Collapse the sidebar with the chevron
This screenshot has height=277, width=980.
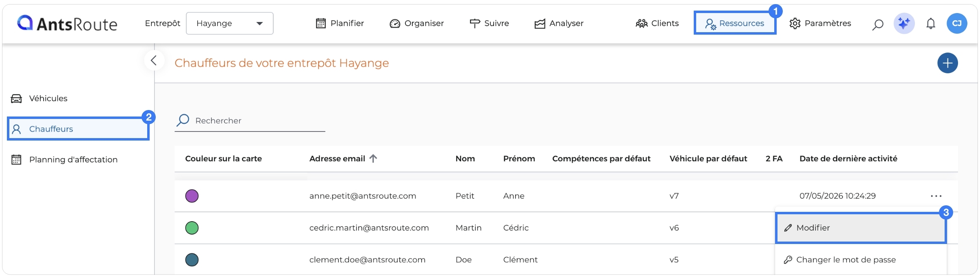pyautogui.click(x=154, y=61)
